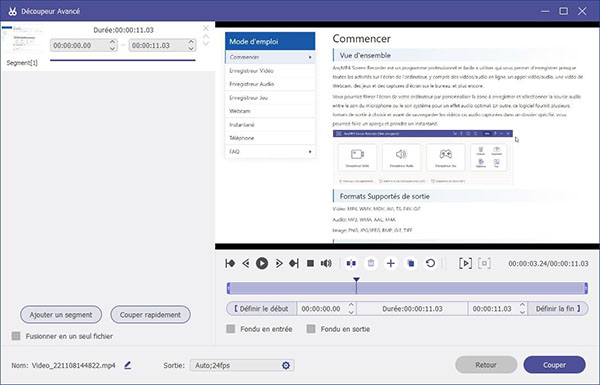Select Segment[1] thumbnail

tap(24, 39)
